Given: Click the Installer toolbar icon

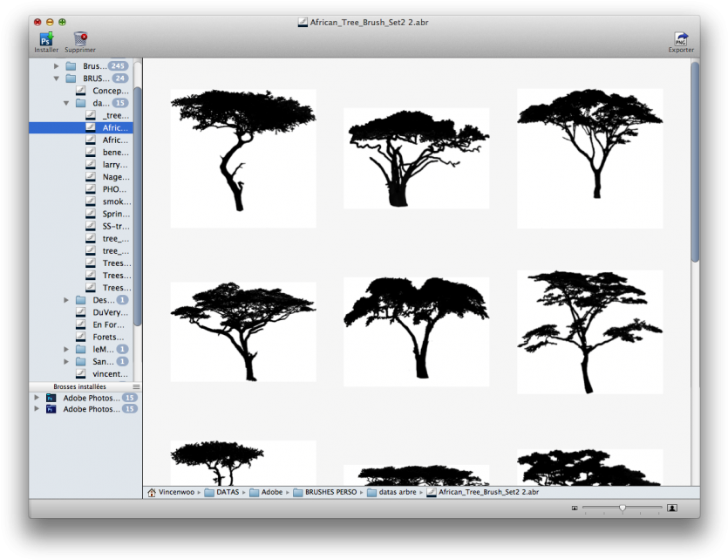Looking at the screenshot, I should click(45, 38).
